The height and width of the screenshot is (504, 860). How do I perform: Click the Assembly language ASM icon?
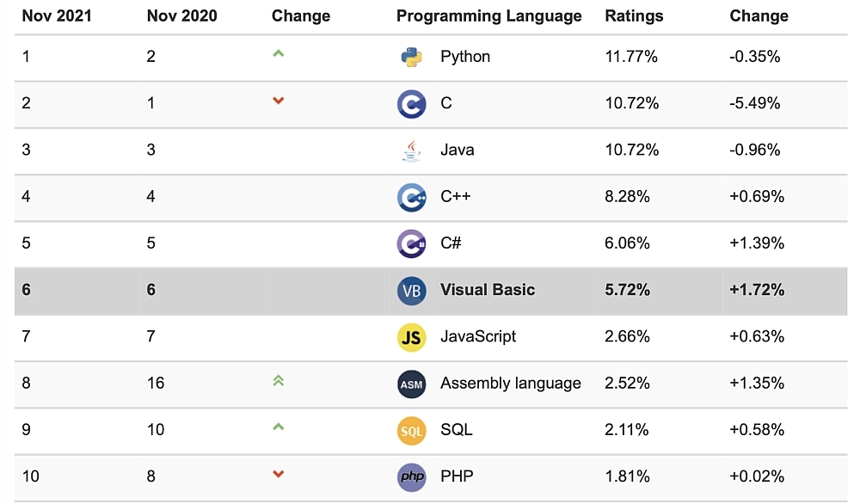[x=411, y=384]
